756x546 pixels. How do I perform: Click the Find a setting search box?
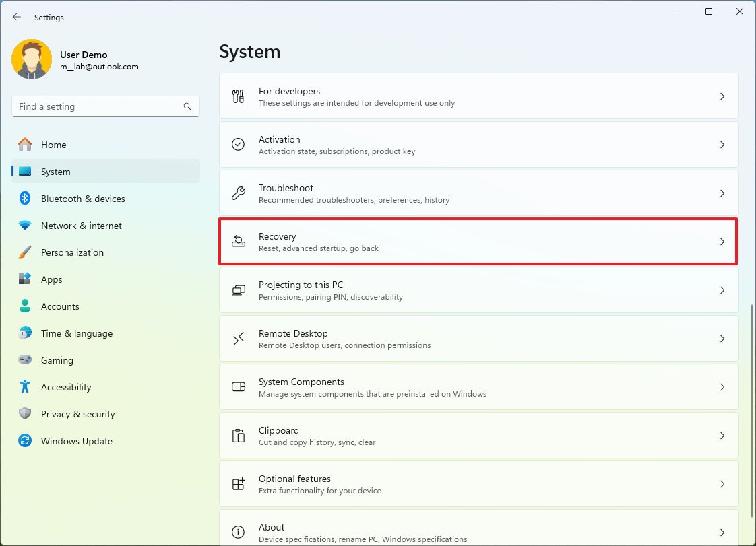[98, 106]
